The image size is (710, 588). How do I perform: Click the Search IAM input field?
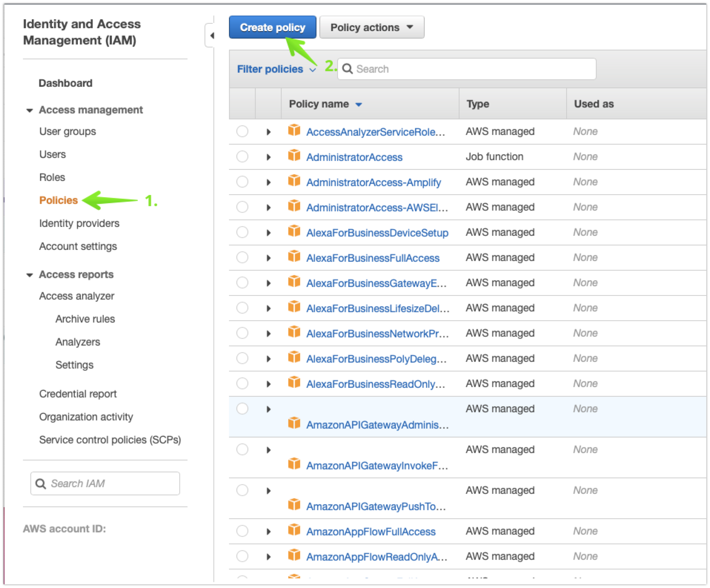(x=105, y=483)
